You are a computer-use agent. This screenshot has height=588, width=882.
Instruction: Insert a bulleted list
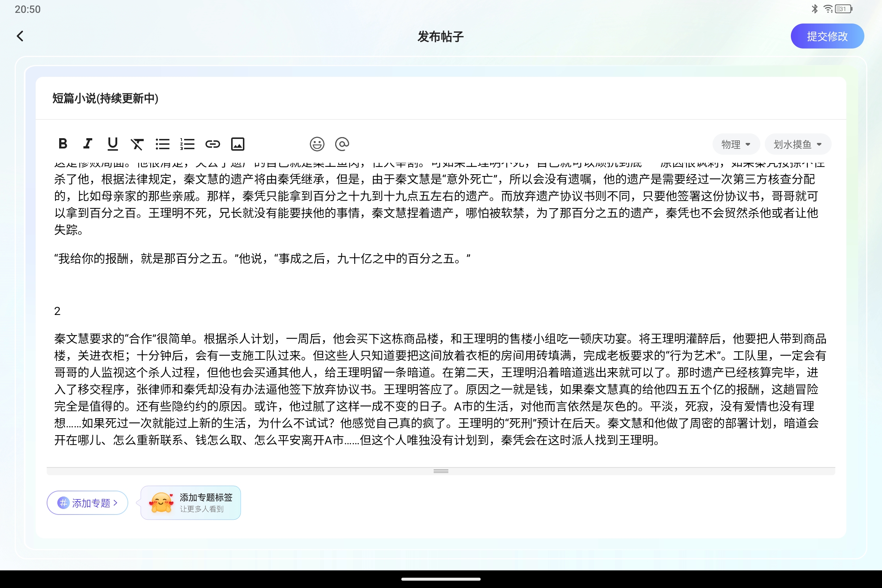(x=163, y=144)
